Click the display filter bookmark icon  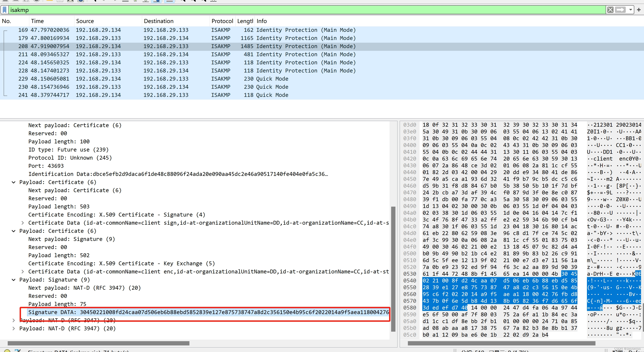click(5, 10)
